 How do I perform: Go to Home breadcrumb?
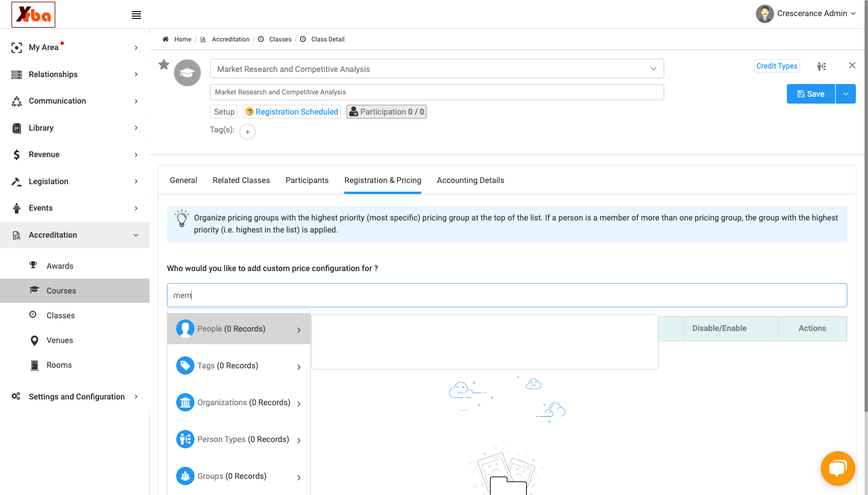182,39
